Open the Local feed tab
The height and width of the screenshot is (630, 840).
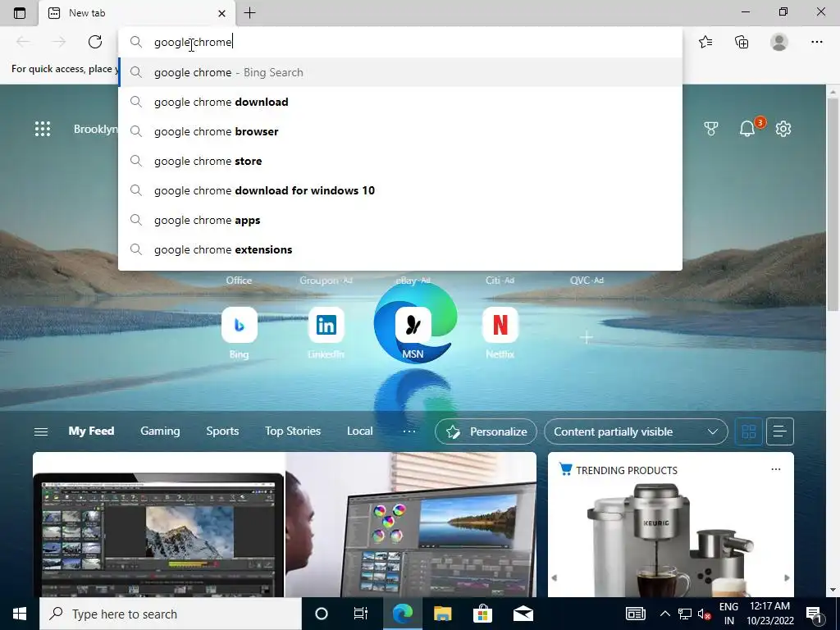click(x=359, y=431)
